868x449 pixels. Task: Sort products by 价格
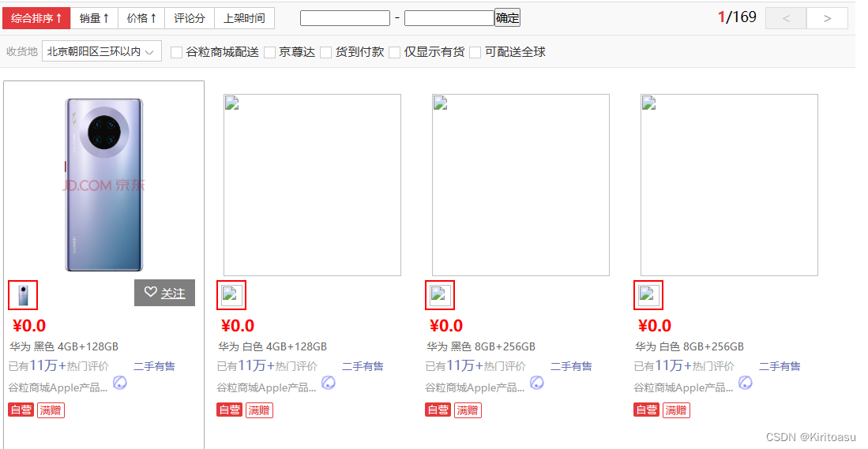[141, 18]
